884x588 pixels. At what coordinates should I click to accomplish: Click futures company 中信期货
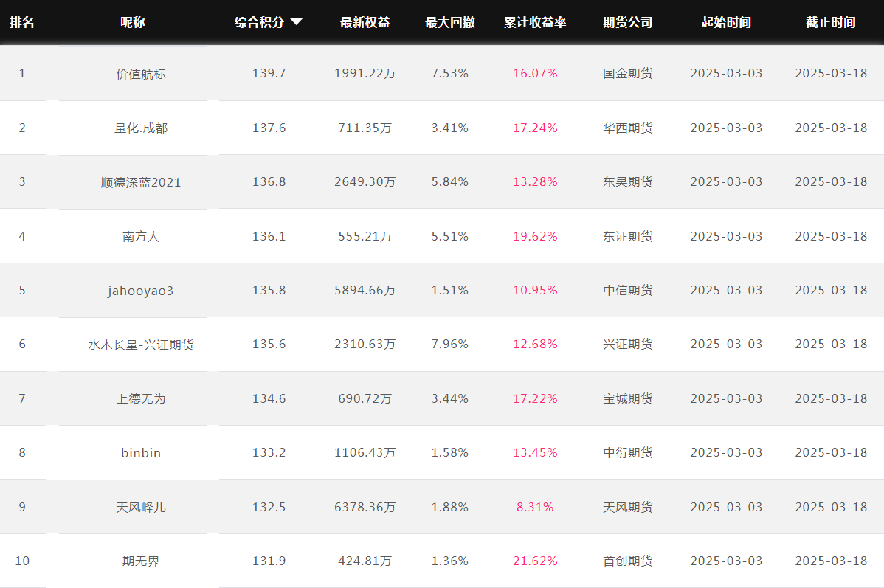(x=627, y=290)
